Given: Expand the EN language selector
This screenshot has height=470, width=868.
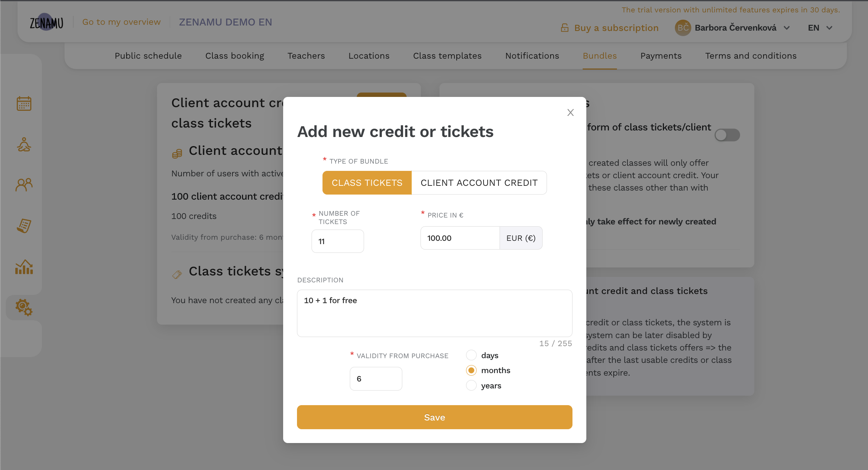Looking at the screenshot, I should click(821, 28).
